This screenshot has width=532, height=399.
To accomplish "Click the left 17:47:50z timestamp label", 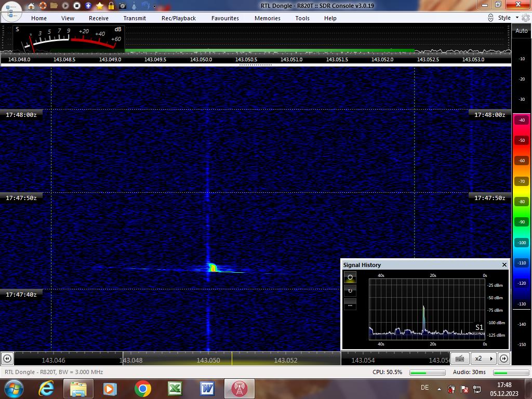I will pos(21,198).
